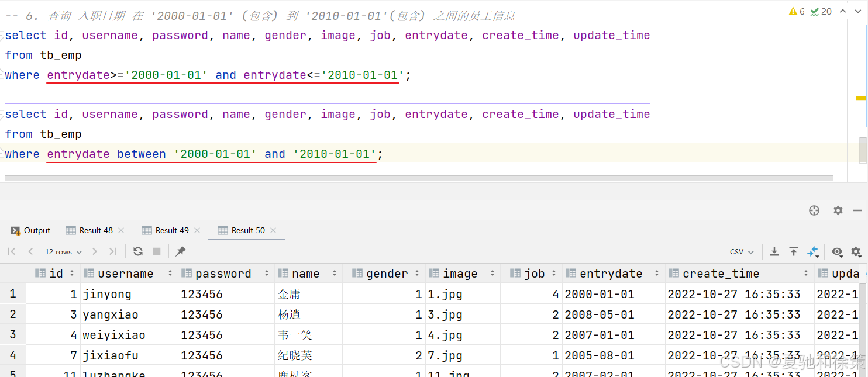The image size is (868, 377).
Task: Hide the results panel with minimize dash
Action: click(857, 210)
